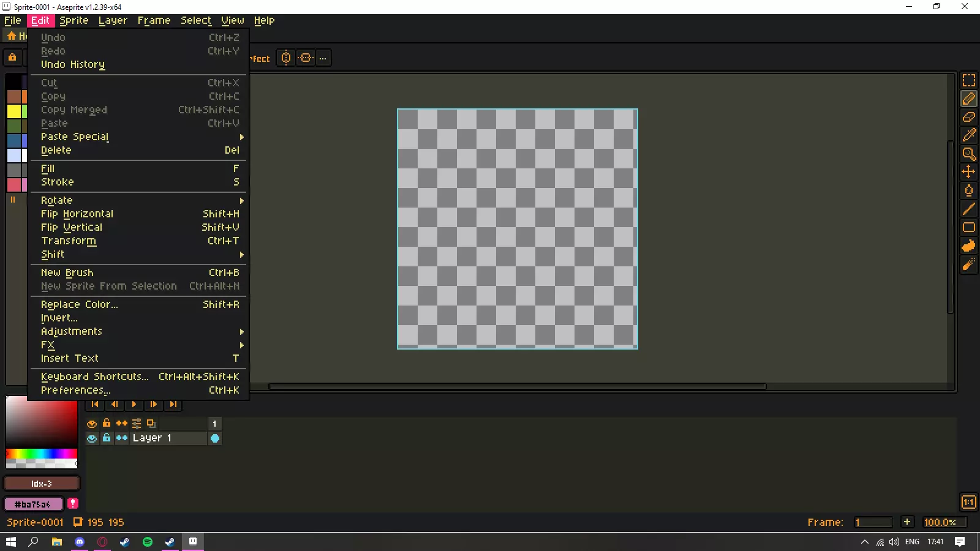Screen dimensions: 980x551
Task: Choose the Paint Bucket tool
Action: click(x=968, y=190)
